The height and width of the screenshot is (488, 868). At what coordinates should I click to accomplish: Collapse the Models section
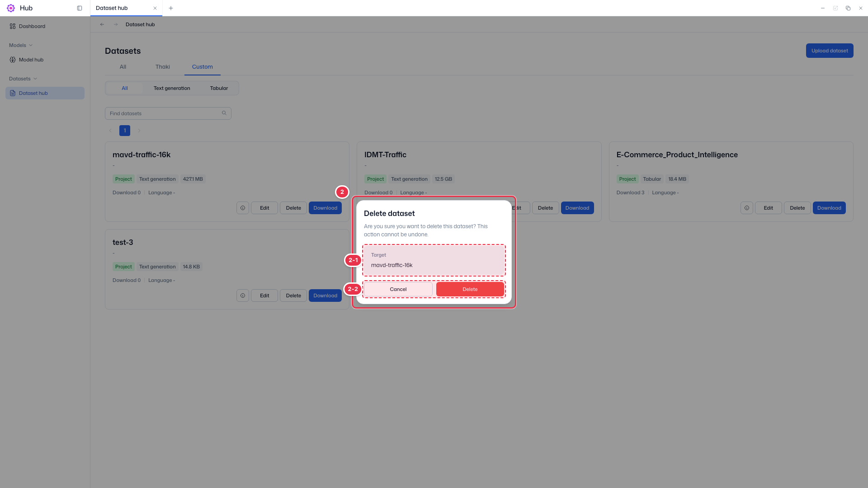[21, 45]
